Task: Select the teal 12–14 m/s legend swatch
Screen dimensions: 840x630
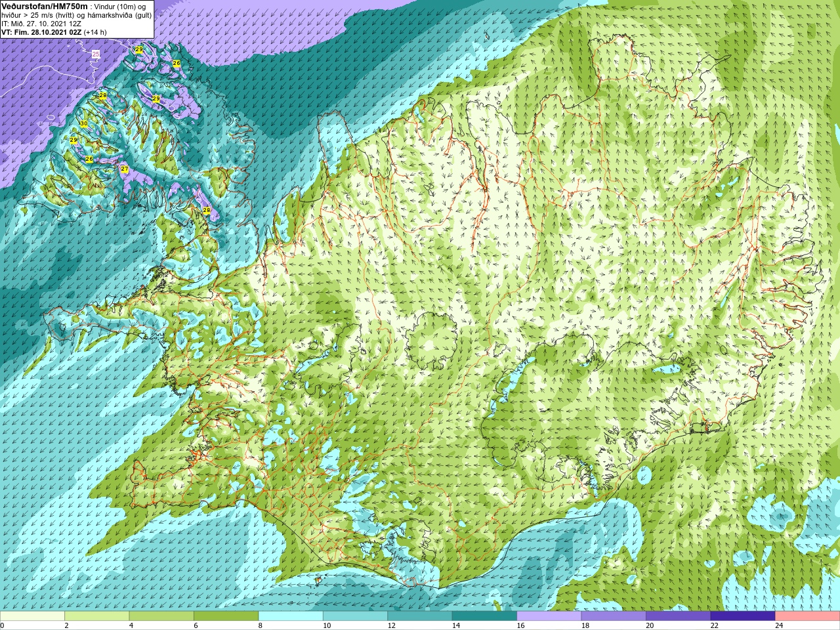Action: point(420,616)
